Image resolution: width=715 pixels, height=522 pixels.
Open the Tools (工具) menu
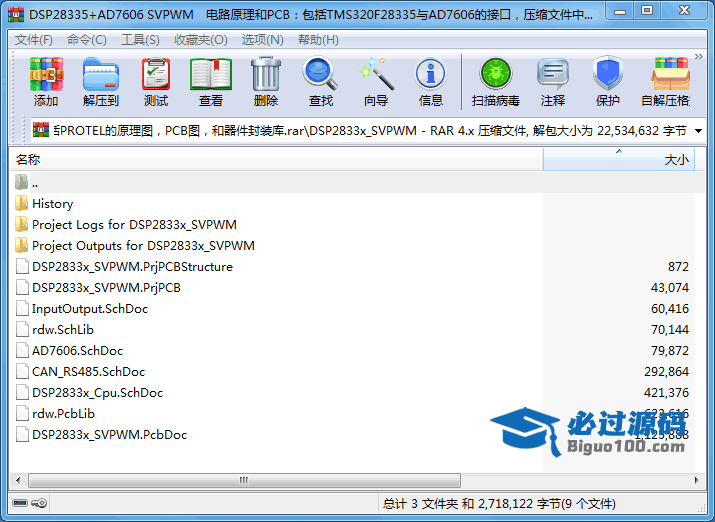tap(140, 40)
